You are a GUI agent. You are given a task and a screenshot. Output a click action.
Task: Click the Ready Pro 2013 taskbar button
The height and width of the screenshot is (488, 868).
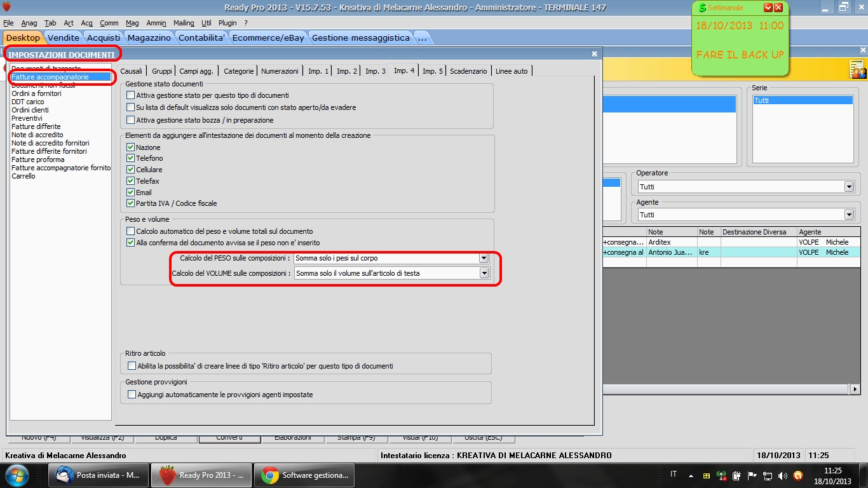click(201, 475)
